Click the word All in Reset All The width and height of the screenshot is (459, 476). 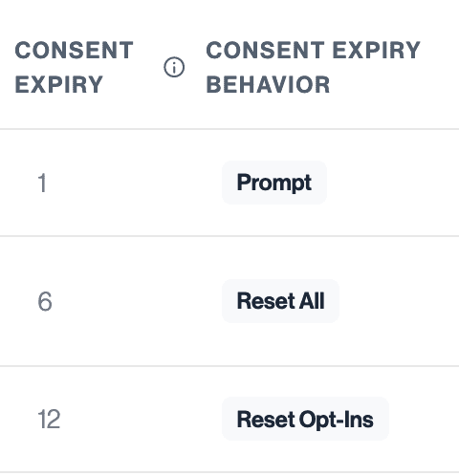312,301
